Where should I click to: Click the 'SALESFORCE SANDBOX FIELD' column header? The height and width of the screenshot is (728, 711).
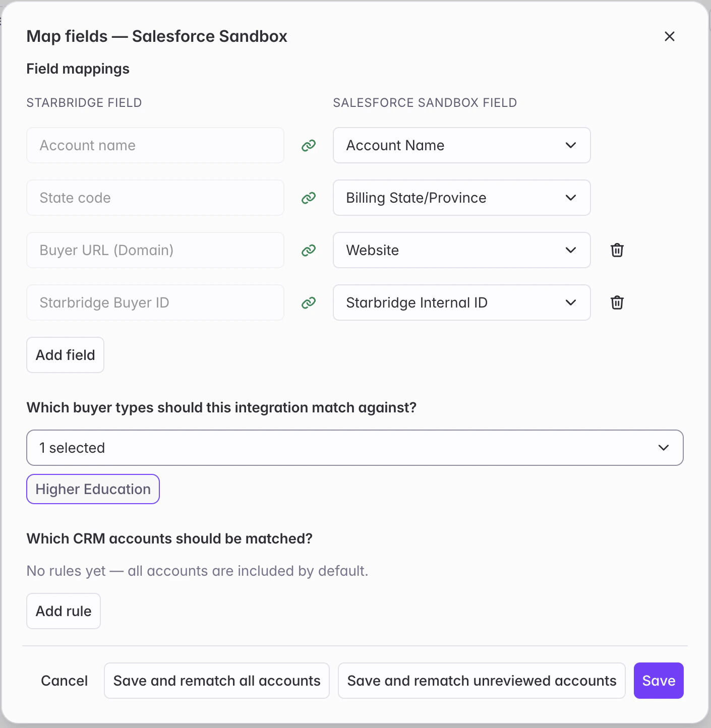click(x=425, y=103)
